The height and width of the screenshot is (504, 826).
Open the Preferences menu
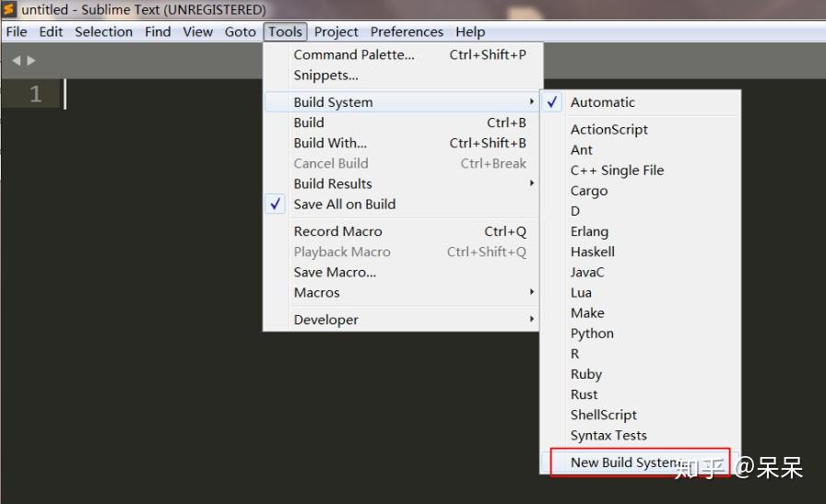click(x=407, y=32)
